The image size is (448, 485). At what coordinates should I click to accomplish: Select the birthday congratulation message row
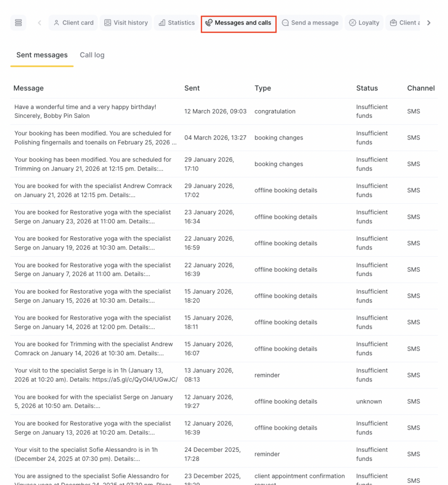(x=85, y=111)
